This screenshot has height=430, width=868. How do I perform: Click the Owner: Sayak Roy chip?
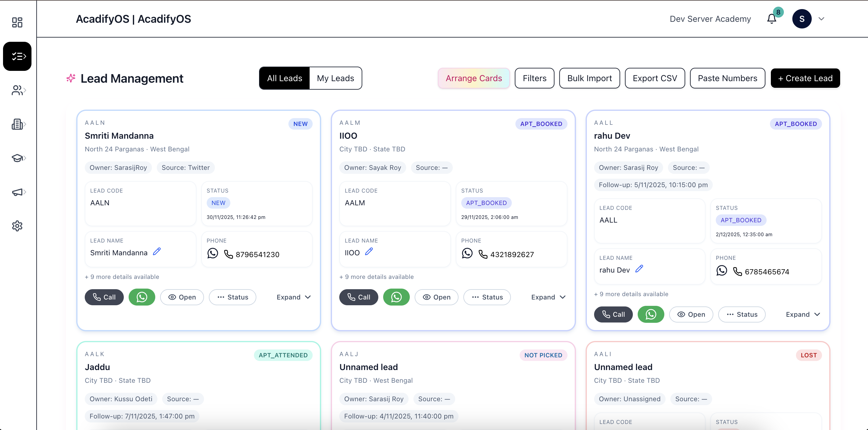coord(373,168)
